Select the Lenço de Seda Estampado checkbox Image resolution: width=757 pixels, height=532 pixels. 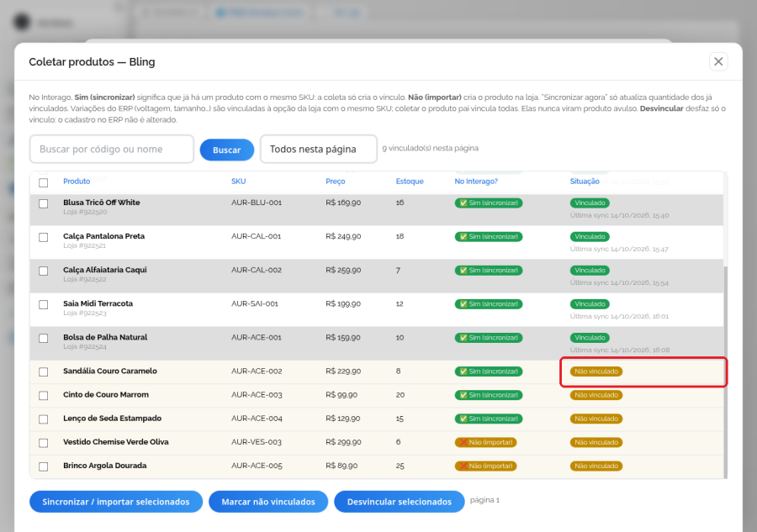(44, 419)
